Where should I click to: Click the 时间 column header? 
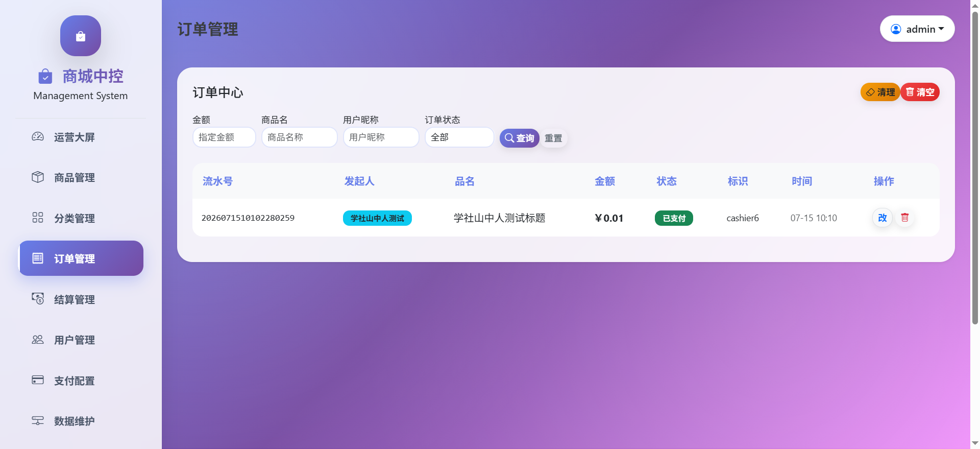[802, 181]
